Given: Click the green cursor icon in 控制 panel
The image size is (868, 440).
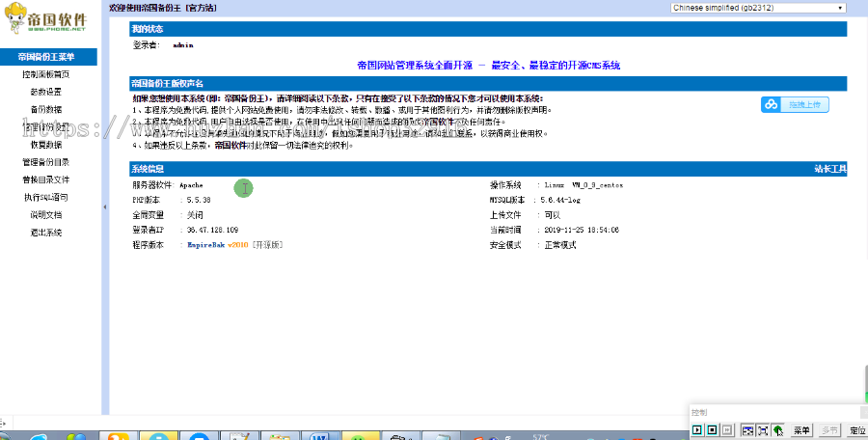Looking at the screenshot, I should [778, 430].
